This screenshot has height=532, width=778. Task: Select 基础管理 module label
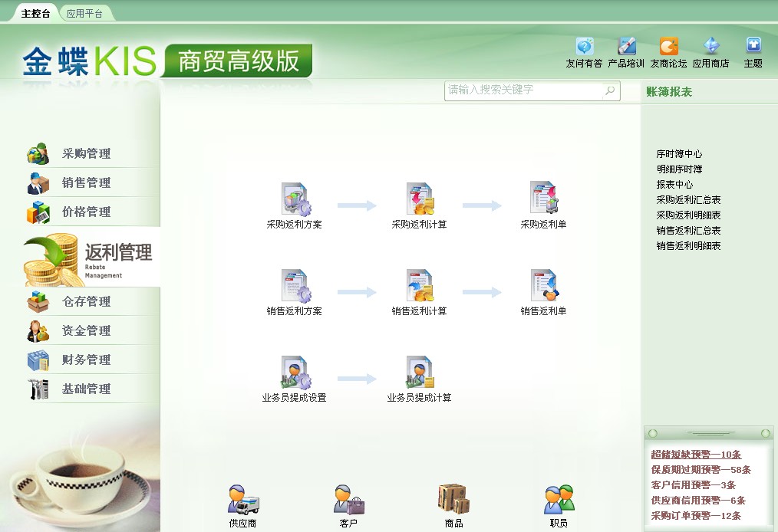point(87,389)
